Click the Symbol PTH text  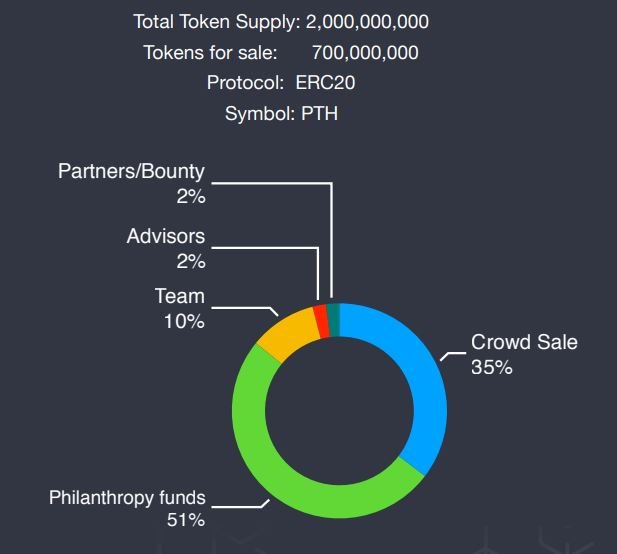tap(281, 114)
